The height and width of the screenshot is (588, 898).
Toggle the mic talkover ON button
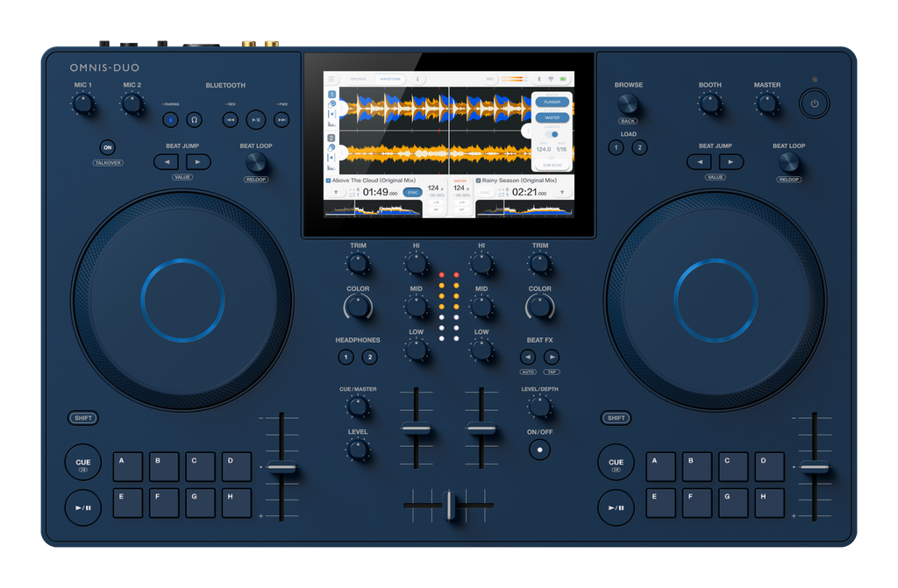click(107, 148)
